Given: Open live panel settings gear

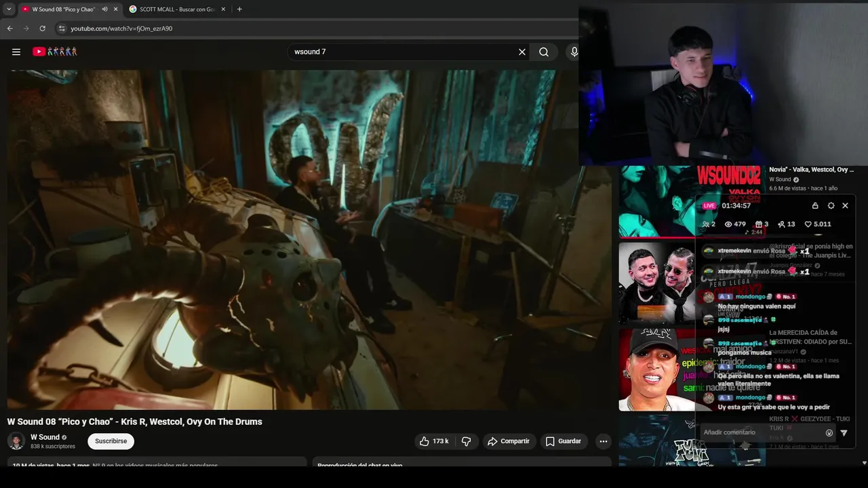Looking at the screenshot, I should point(831,205).
